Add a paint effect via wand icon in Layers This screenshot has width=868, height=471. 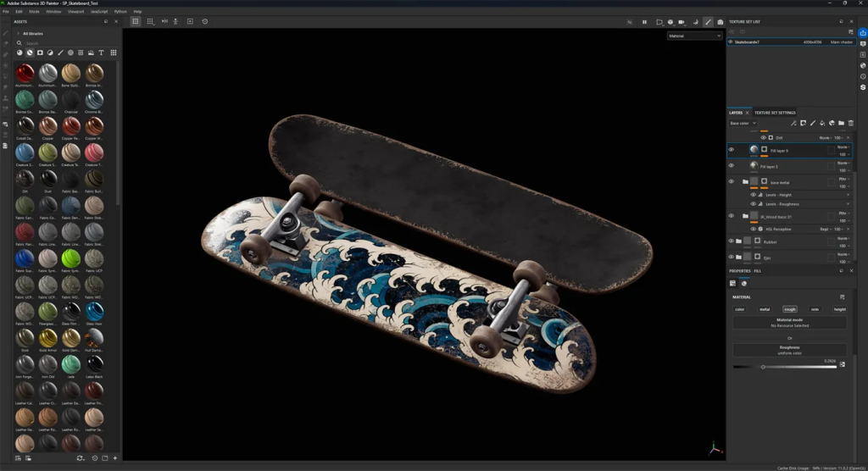coord(793,124)
